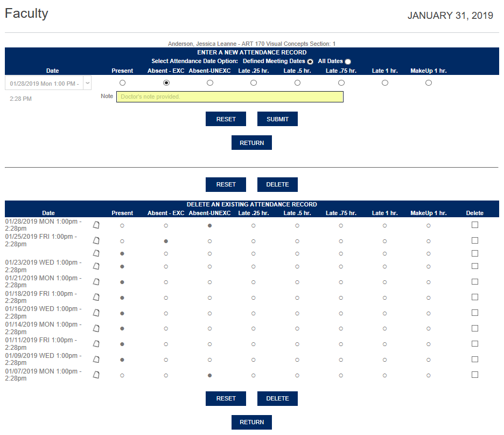Click RESET beside the SUBMIT button
The image size is (504, 435).
226,119
